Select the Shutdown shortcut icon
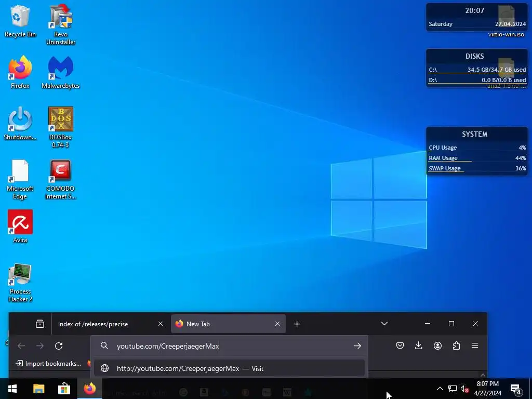Screen dimensions: 532x399 (20, 124)
